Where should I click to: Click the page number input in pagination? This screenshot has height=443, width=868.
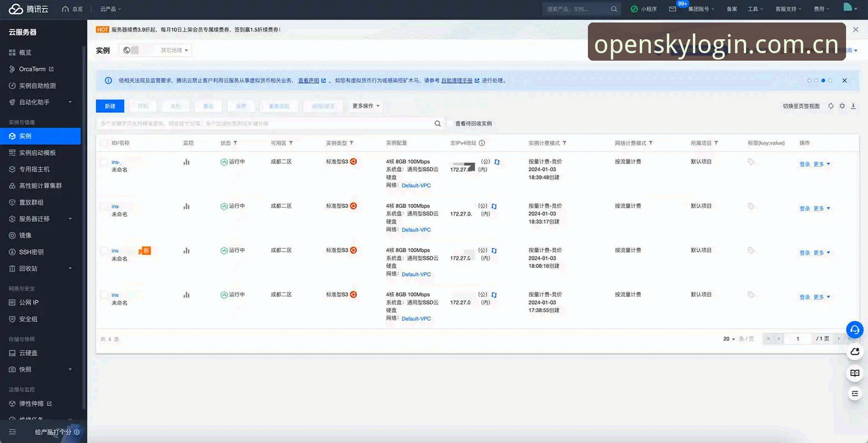click(798, 339)
